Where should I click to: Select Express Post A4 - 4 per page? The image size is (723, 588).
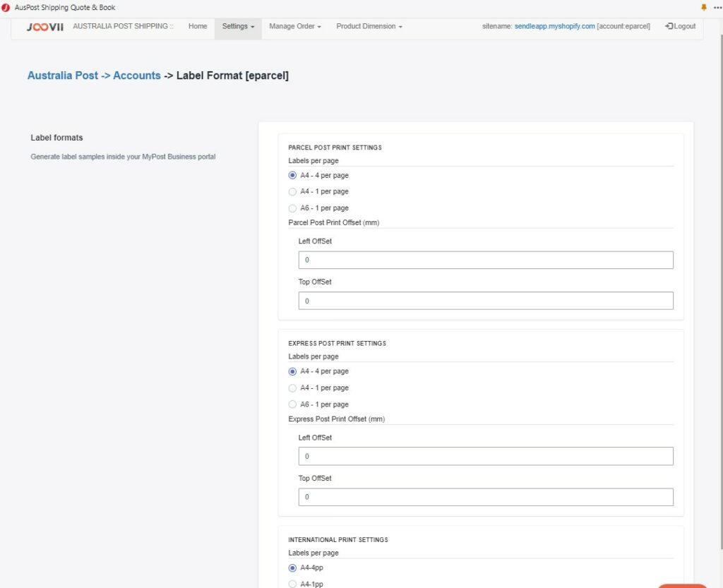292,371
